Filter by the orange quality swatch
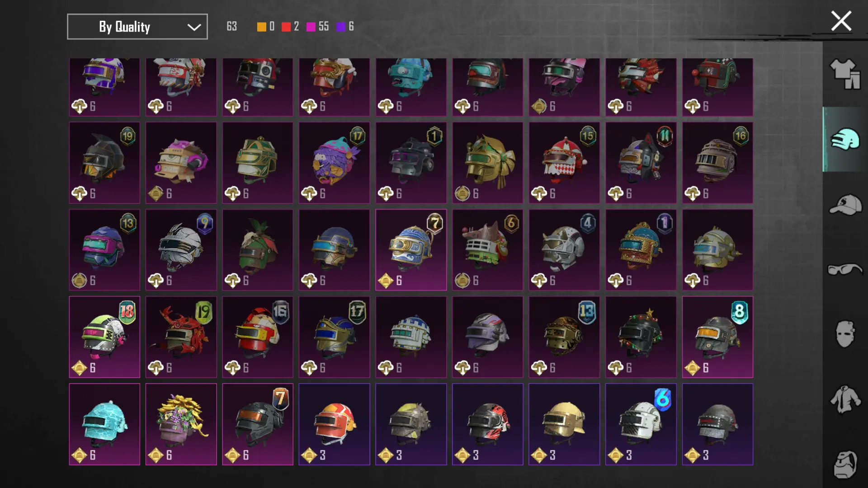Viewport: 868px width, 488px height. click(x=261, y=27)
